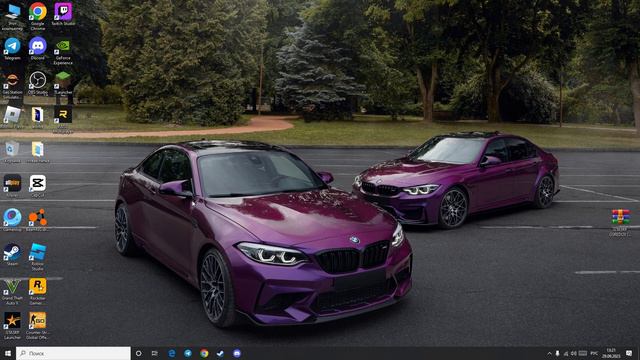Open the clock and calendar flyout
This screenshot has height=360, width=640.
[611, 353]
